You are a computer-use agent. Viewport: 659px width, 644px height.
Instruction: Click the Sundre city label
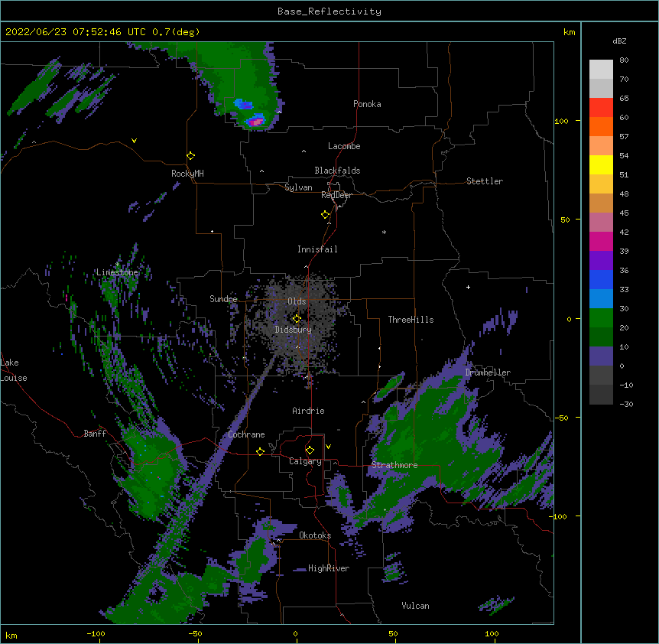pos(223,299)
